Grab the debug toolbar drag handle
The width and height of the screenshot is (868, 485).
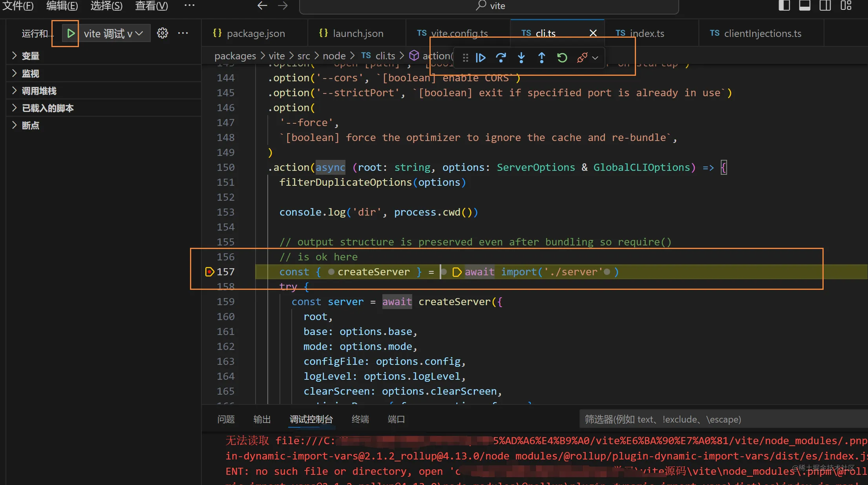click(466, 58)
